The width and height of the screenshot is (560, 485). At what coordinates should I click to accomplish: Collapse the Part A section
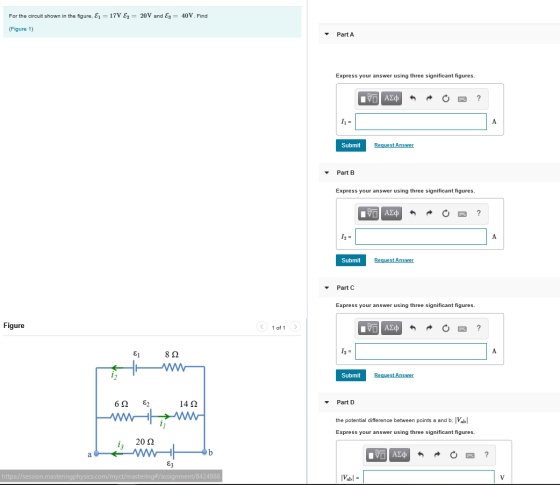pyautogui.click(x=326, y=34)
